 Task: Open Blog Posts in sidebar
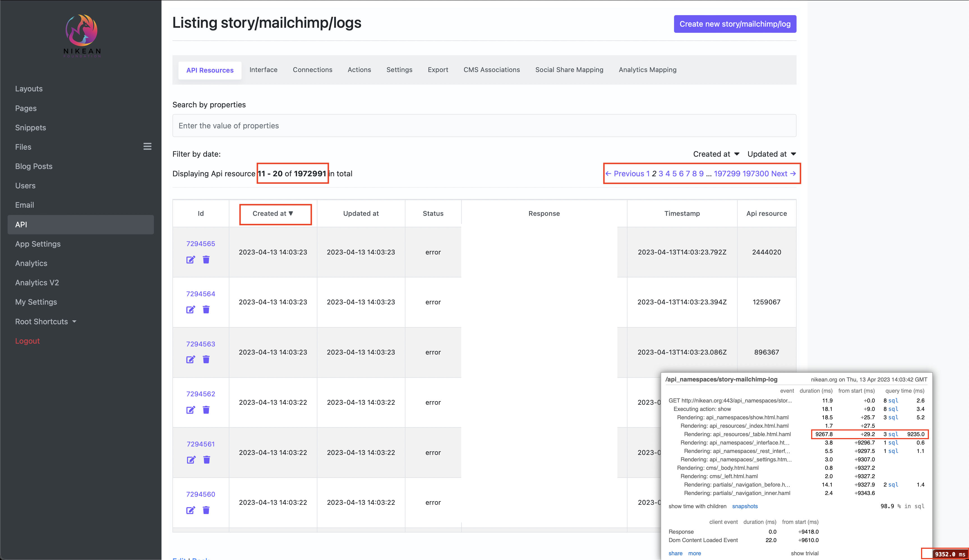(34, 166)
